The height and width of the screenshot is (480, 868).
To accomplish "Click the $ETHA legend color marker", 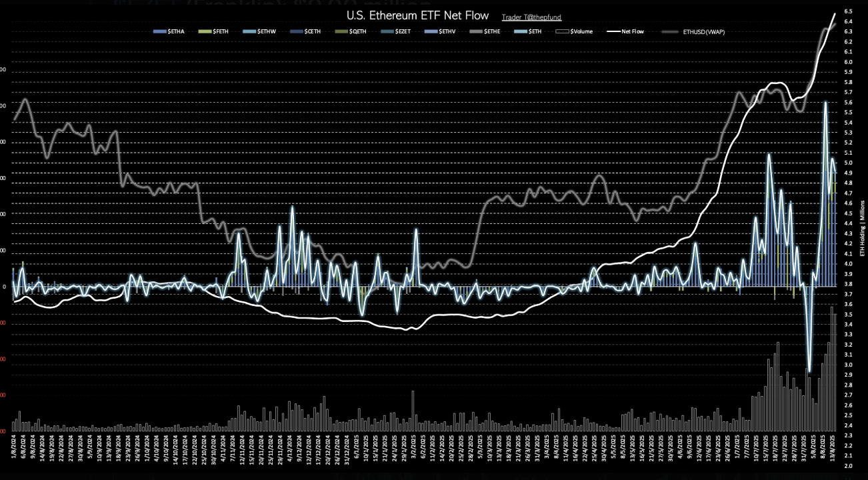I will 159,31.
